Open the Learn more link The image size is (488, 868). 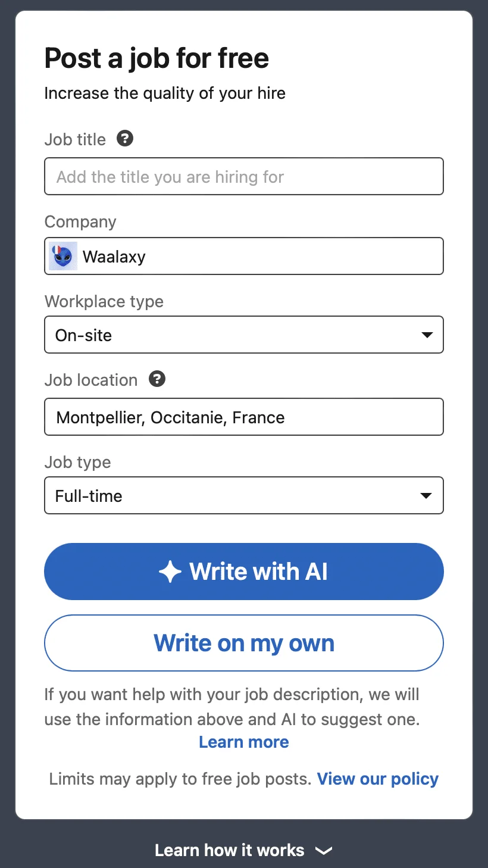tap(244, 742)
